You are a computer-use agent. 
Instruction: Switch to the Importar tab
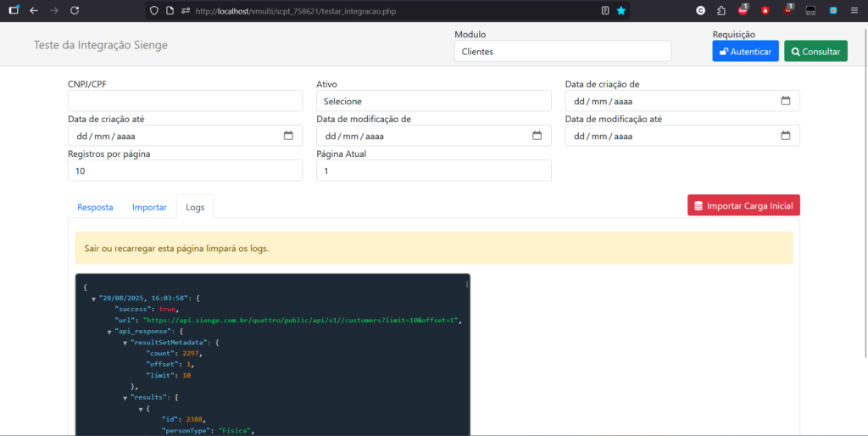pos(149,207)
